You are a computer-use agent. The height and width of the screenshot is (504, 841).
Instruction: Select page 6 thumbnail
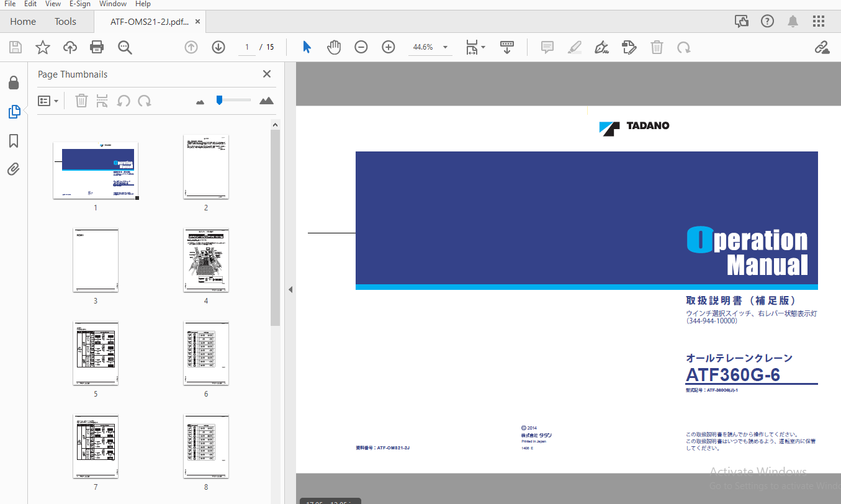click(x=206, y=353)
